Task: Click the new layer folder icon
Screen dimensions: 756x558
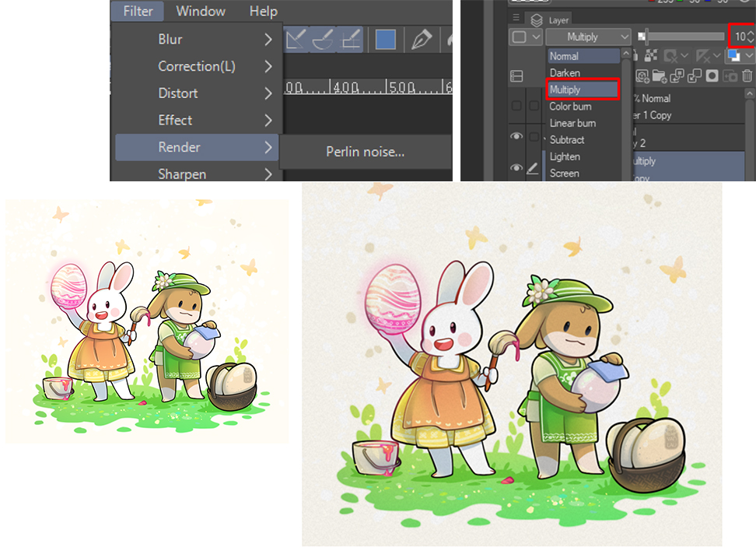Action: (661, 75)
